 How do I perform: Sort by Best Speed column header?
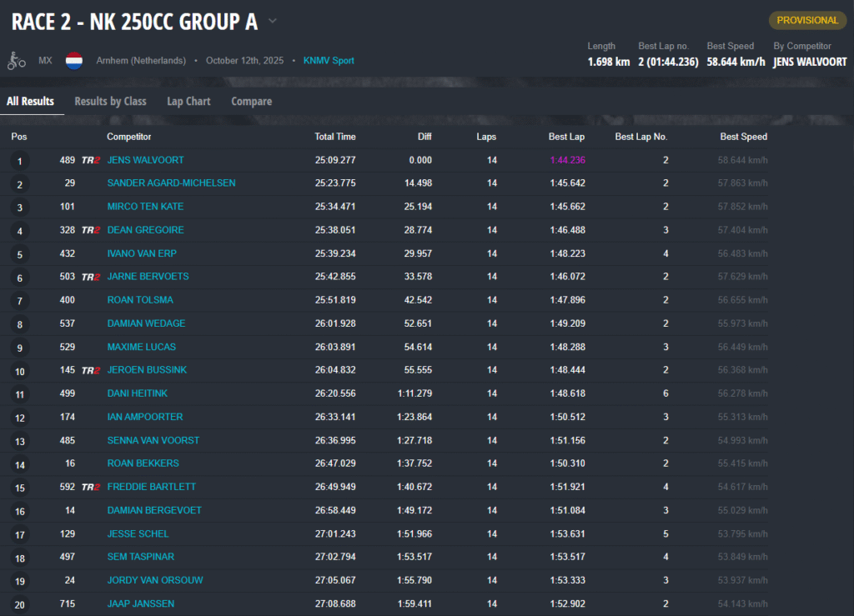point(743,137)
